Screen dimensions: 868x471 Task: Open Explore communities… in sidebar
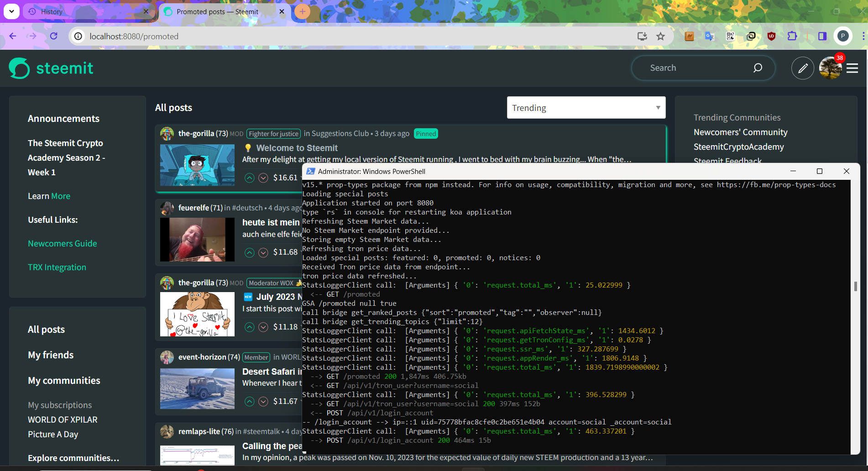tap(73, 458)
